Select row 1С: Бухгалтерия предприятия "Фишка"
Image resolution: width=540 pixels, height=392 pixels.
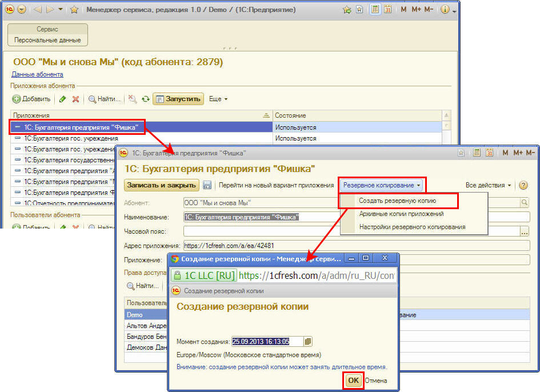click(142, 127)
